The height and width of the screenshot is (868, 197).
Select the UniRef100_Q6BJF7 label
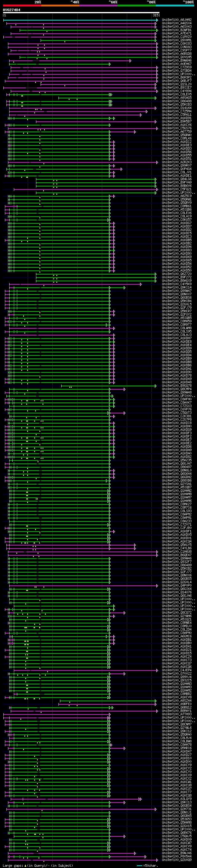pyautogui.click(x=177, y=81)
